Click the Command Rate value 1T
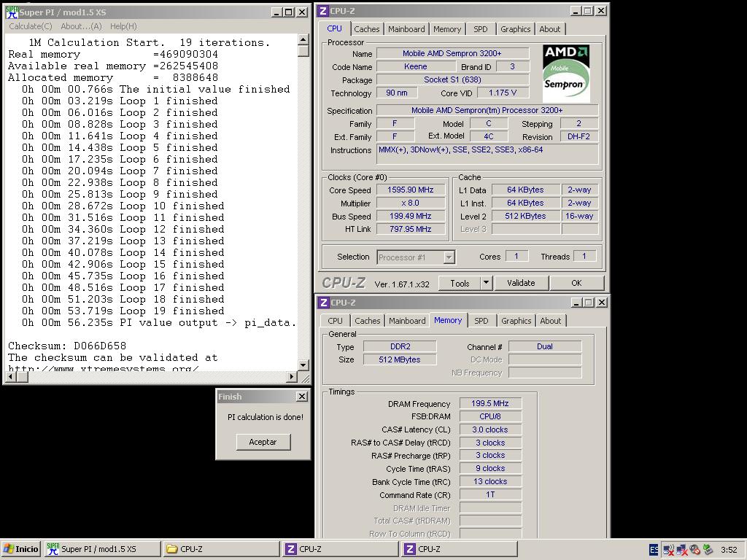This screenshot has width=747, height=560. tap(490, 495)
